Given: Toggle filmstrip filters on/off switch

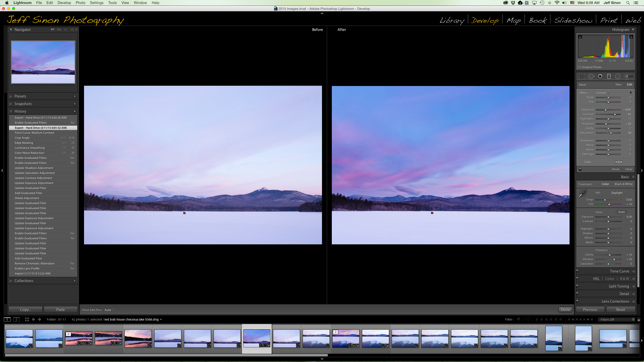Looking at the screenshot, I should [639, 320].
